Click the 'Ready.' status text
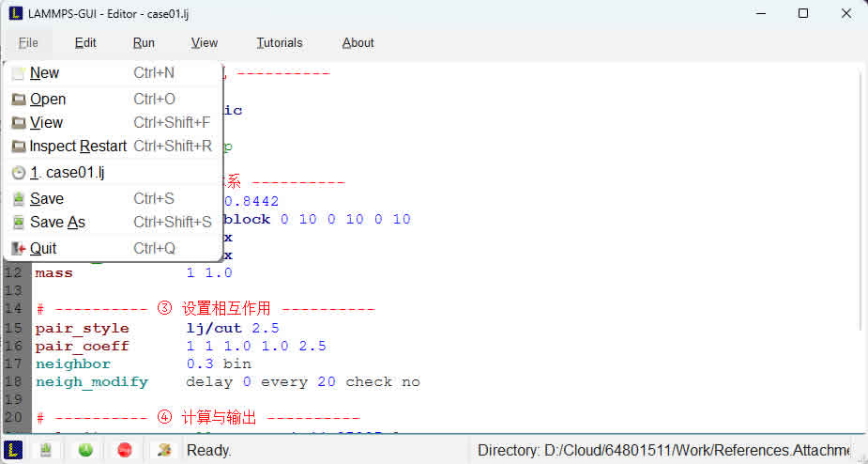 [x=208, y=450]
